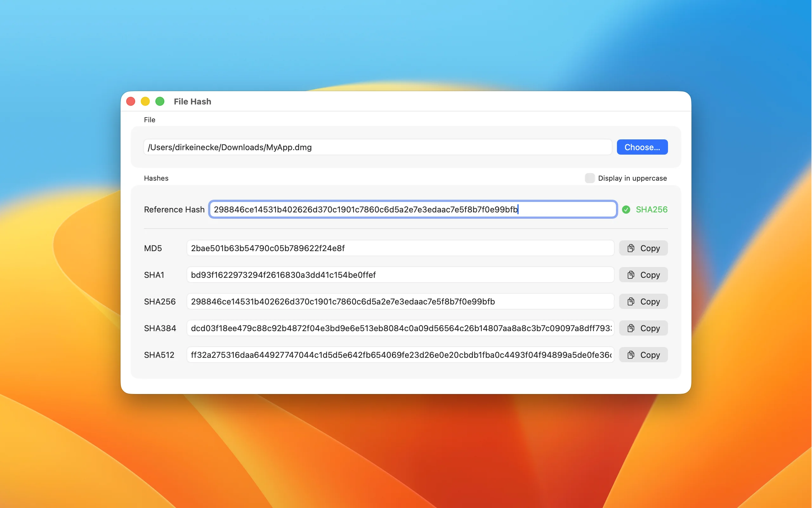Click the SHA1 hash value field
This screenshot has height=508, width=812.
tap(400, 275)
